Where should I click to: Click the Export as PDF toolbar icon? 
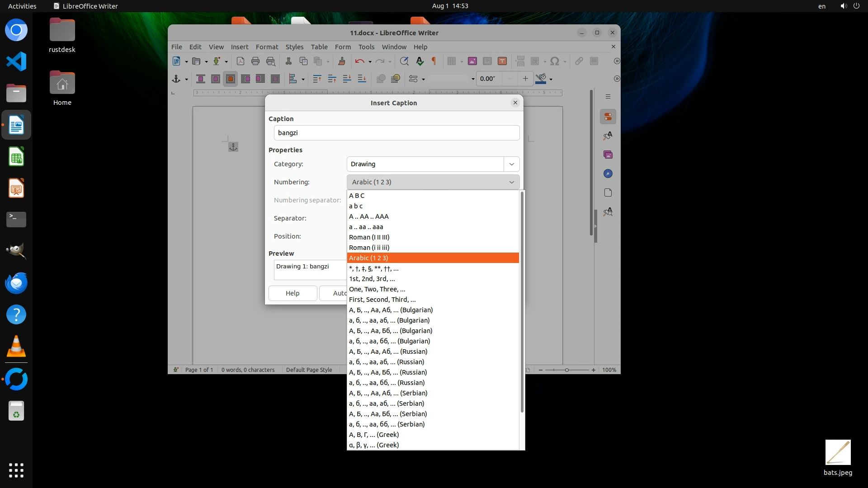click(241, 61)
